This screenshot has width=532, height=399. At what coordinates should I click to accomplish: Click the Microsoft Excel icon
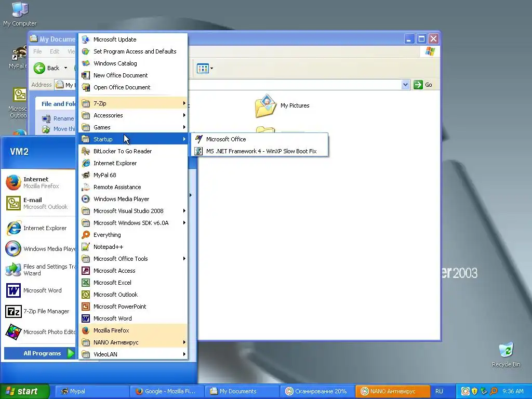click(x=86, y=283)
